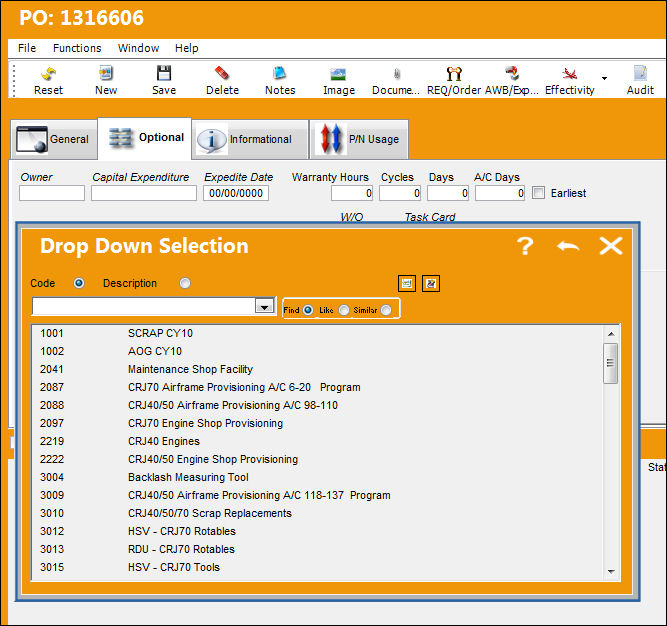
Task: Select the Code radio button
Action: [x=79, y=283]
